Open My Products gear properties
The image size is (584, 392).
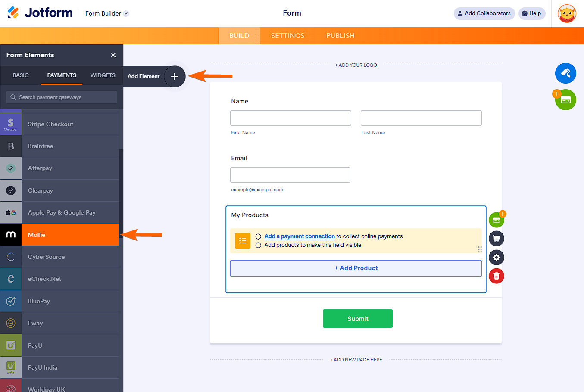coord(497,258)
